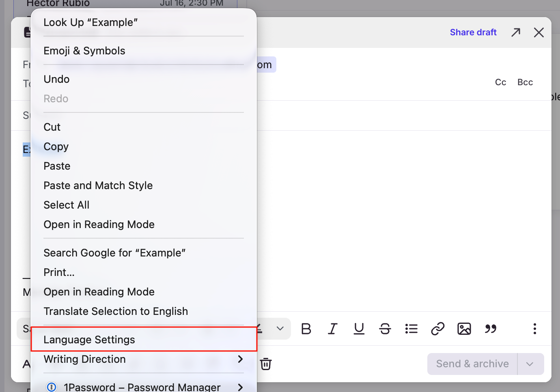Choose Print... from the context menu
Viewport: 560px width, 392px height.
pos(144,272)
